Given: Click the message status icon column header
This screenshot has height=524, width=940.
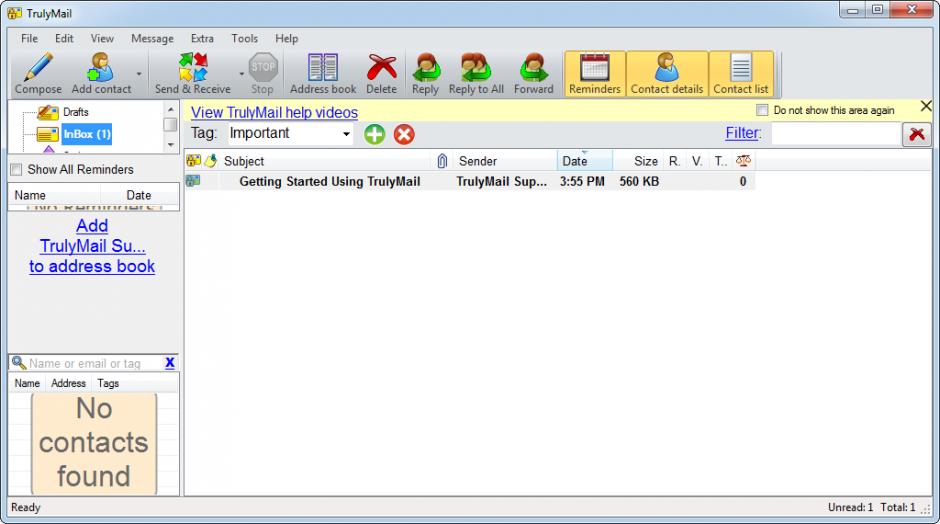Looking at the screenshot, I should (x=194, y=161).
